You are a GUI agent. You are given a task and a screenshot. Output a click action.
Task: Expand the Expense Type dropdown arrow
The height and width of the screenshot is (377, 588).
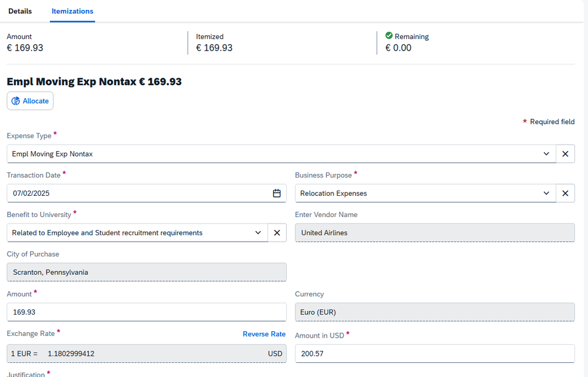tap(547, 154)
